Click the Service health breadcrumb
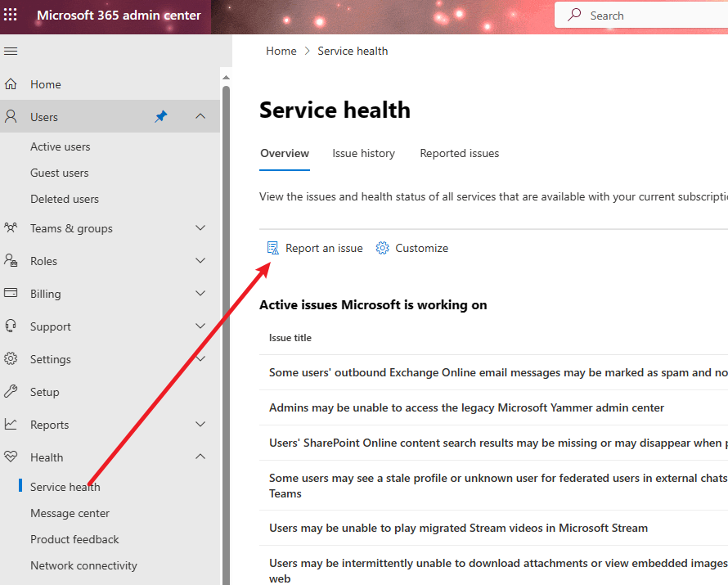Image resolution: width=728 pixels, height=585 pixels. point(353,51)
